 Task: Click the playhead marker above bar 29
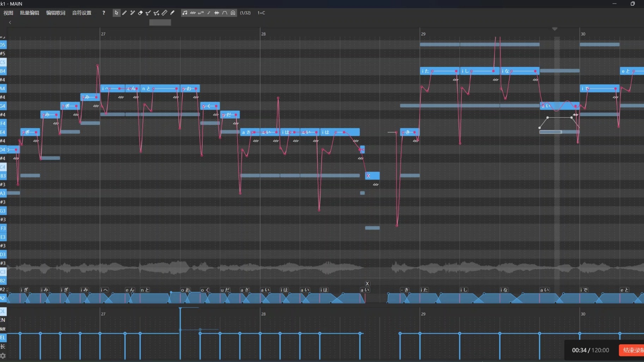click(554, 29)
